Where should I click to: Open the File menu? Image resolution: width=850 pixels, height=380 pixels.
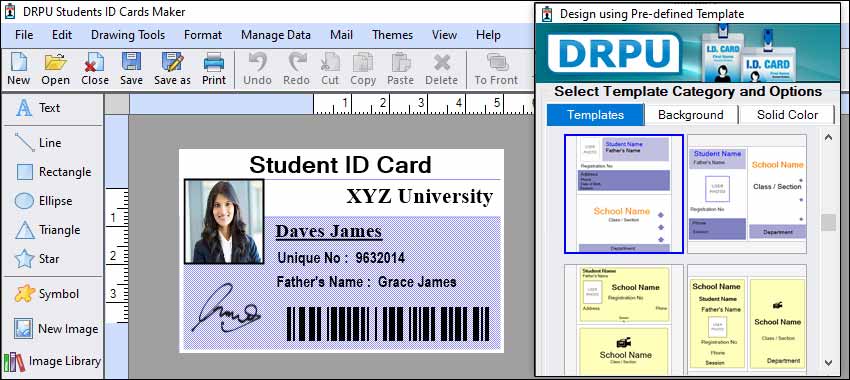[x=24, y=35]
